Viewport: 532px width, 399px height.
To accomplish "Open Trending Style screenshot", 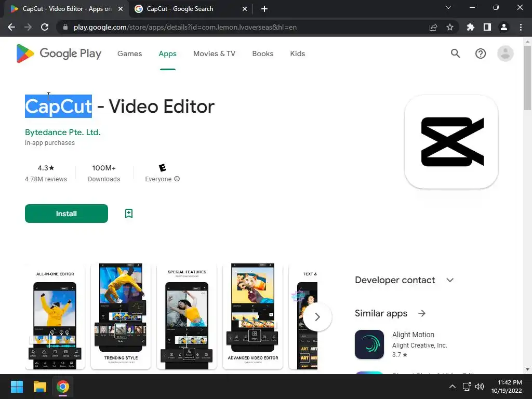I will (121, 316).
